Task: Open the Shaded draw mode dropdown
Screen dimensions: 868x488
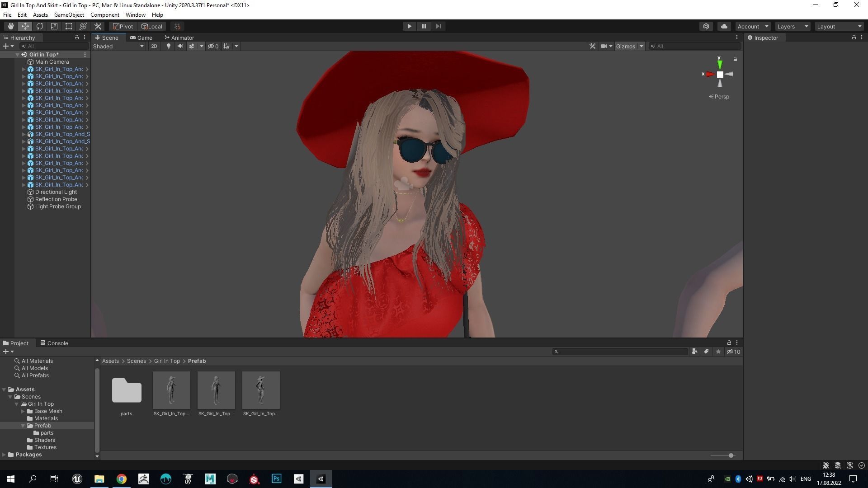Action: click(x=118, y=46)
